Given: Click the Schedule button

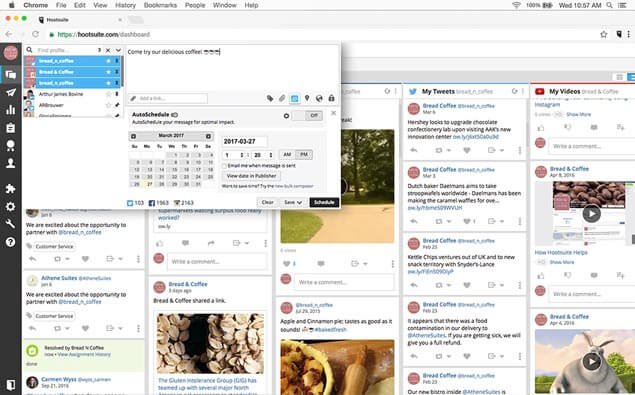Looking at the screenshot, I should pos(324,202).
